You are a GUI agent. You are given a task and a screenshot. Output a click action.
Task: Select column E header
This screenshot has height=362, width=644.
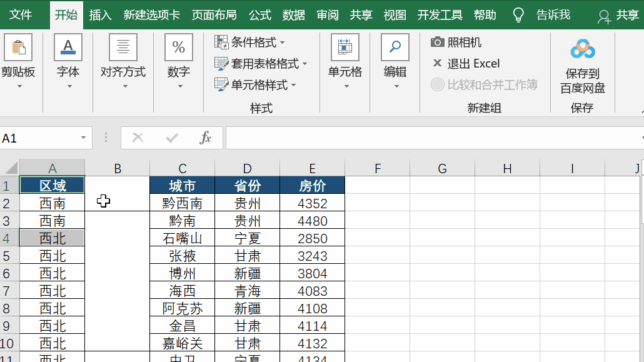pyautogui.click(x=312, y=168)
